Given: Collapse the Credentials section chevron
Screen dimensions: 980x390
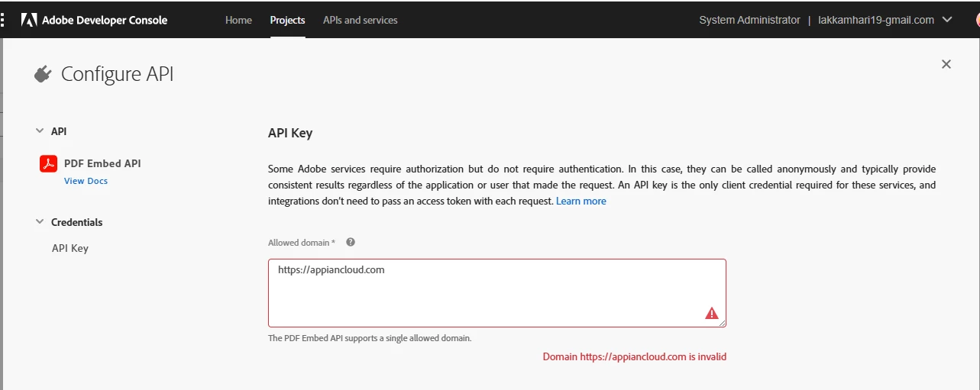Looking at the screenshot, I should click(x=40, y=222).
